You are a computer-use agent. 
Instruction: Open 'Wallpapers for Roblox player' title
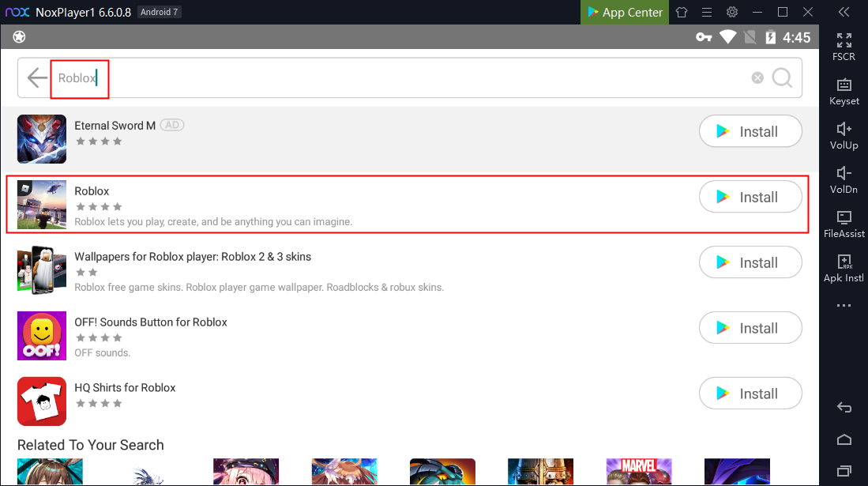[193, 257]
